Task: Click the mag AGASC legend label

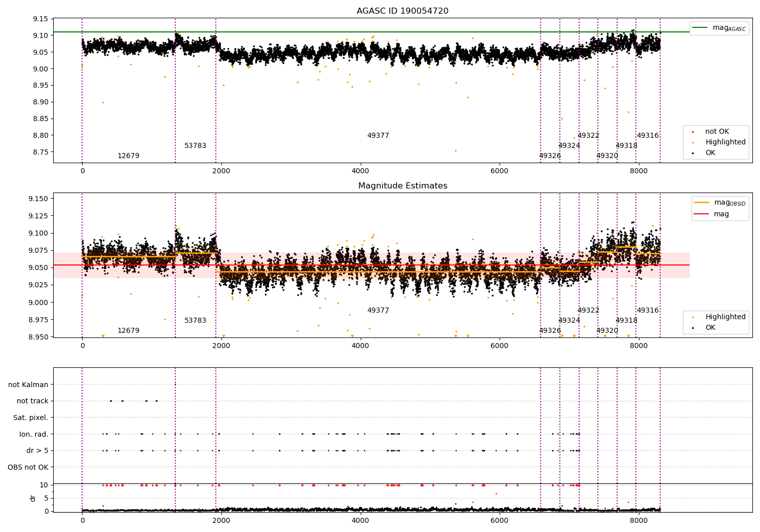Action: pyautogui.click(x=729, y=28)
